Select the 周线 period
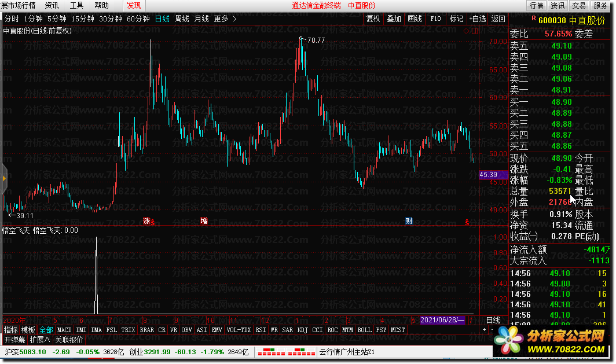This screenshot has width=616, height=364. [x=182, y=19]
